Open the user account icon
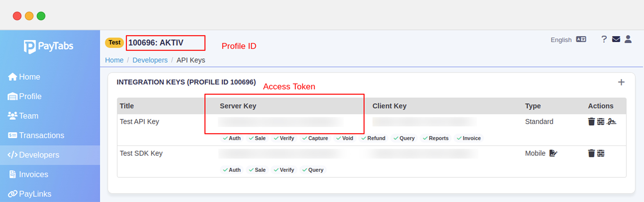The image size is (644, 202). [628, 39]
